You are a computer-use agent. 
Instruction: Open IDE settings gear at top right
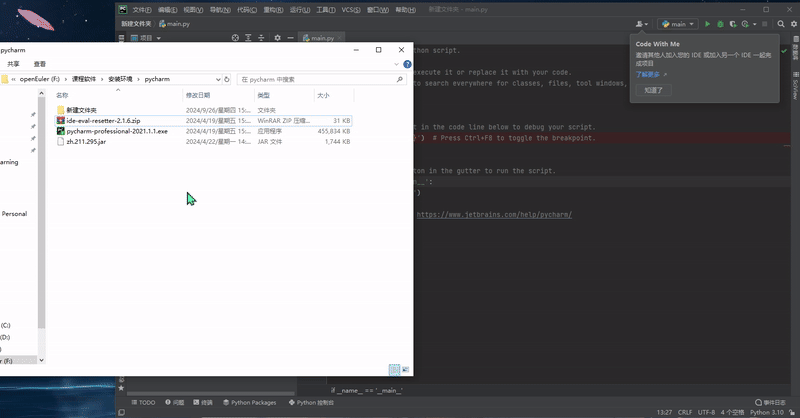pyautogui.click(x=794, y=24)
